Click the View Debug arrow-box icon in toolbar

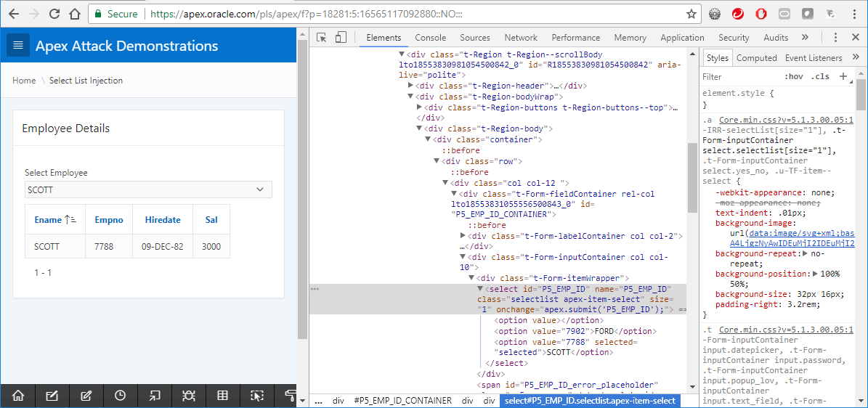click(x=155, y=395)
